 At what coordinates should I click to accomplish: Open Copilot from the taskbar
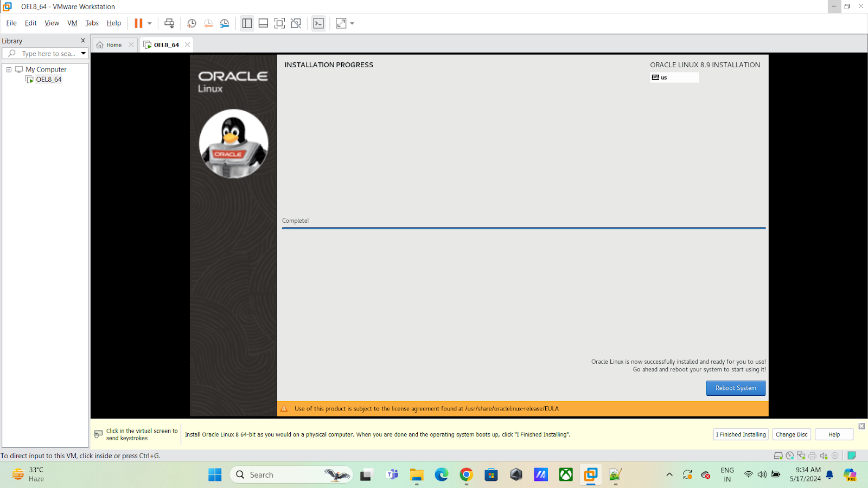[x=850, y=475]
